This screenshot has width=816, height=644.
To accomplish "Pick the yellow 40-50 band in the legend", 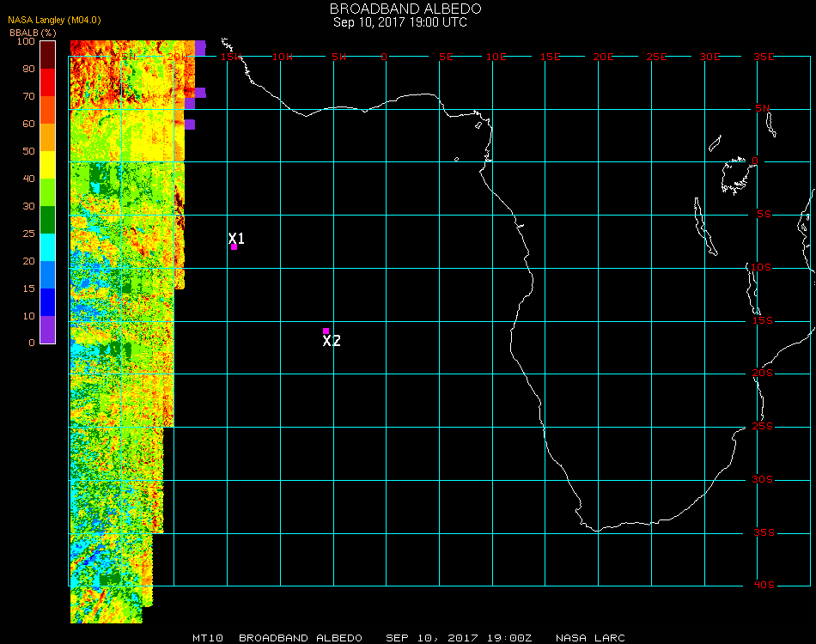I will tap(48, 165).
